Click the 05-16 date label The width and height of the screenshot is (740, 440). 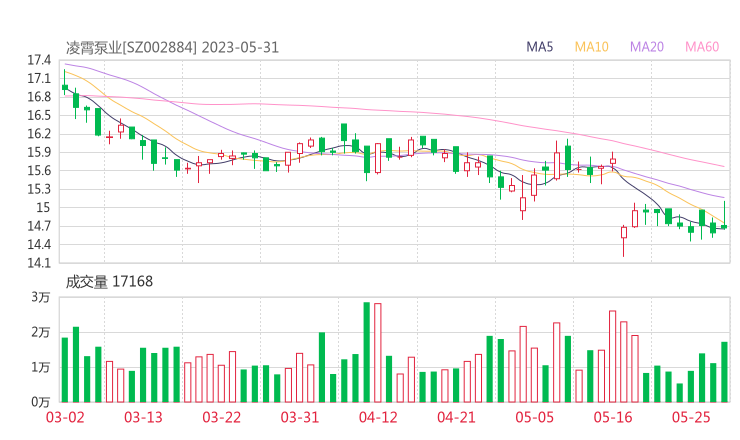coord(613,417)
